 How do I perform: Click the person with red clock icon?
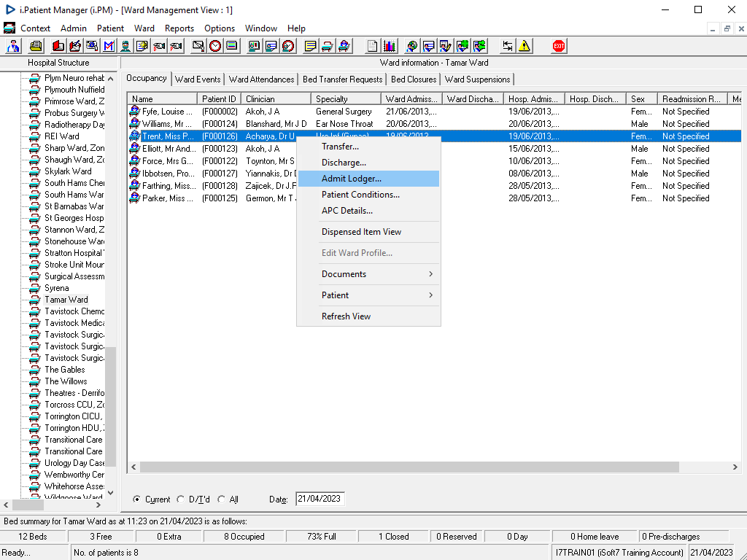coord(288,46)
